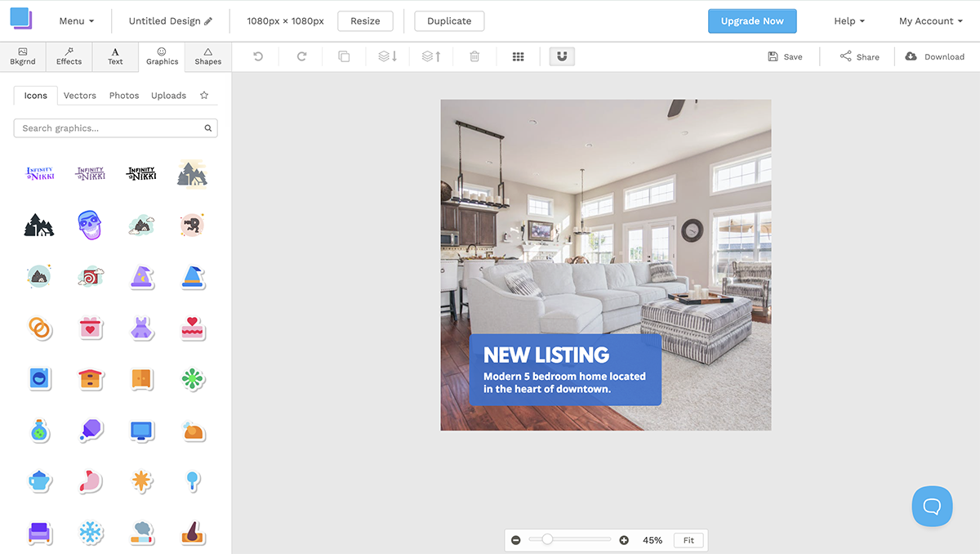This screenshot has height=554, width=980.
Task: Delete the selected element with the trash icon
Action: pos(474,56)
